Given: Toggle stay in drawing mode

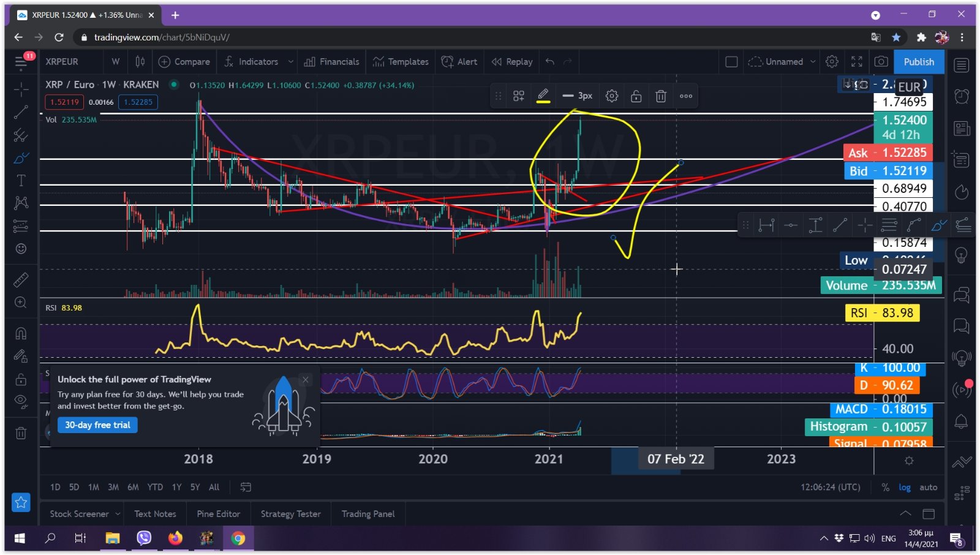Looking at the screenshot, I should tap(21, 356).
